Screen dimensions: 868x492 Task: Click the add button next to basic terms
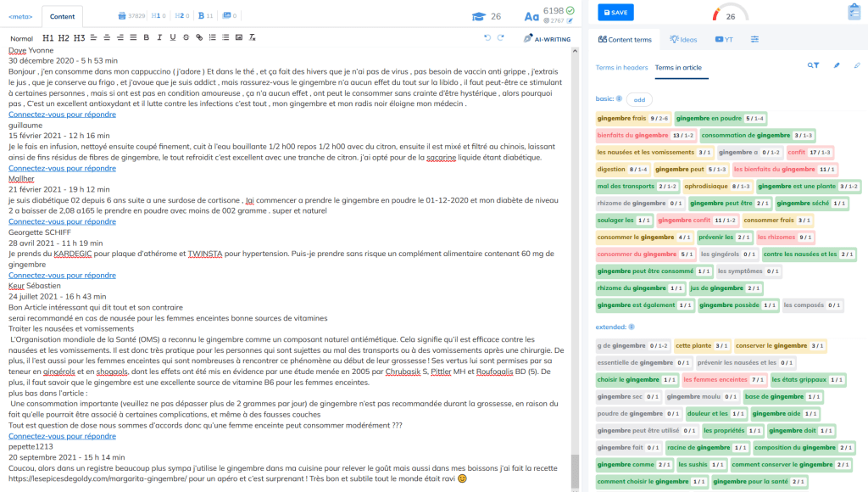tap(640, 98)
